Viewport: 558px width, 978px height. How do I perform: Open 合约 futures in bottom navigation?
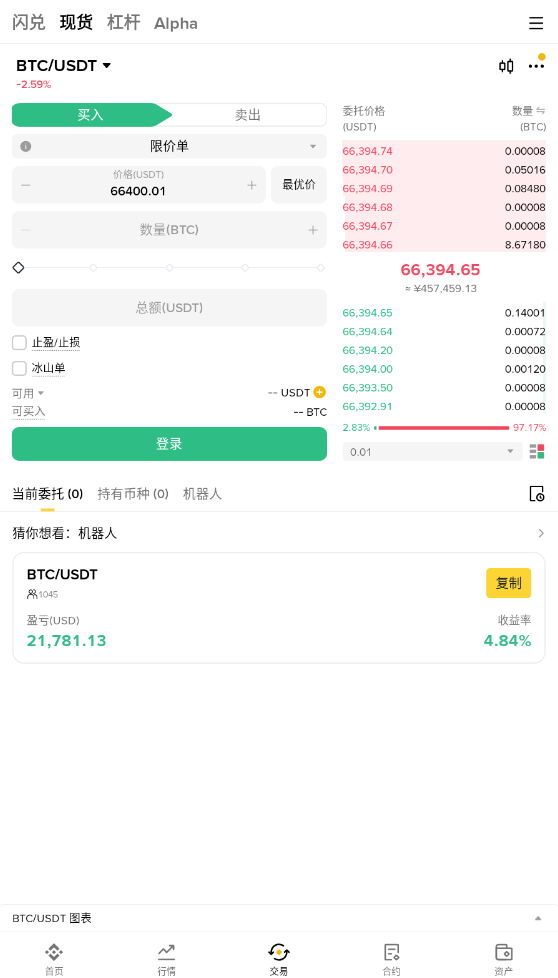click(x=391, y=959)
